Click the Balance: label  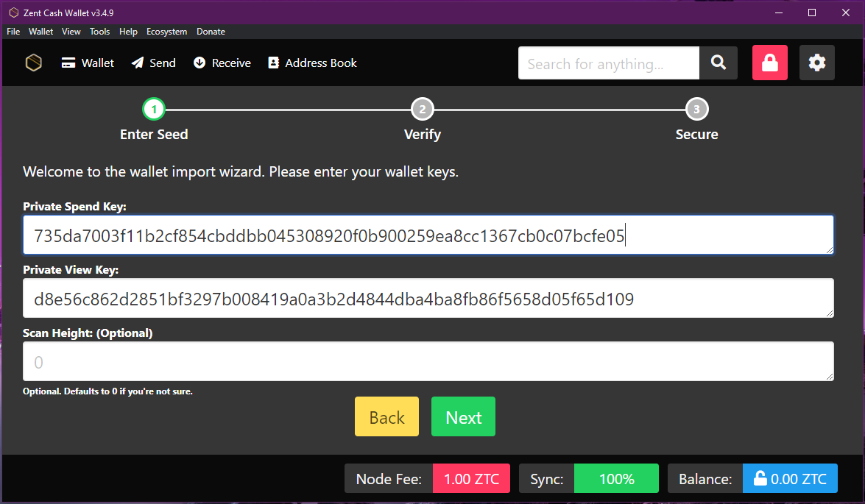tap(705, 479)
